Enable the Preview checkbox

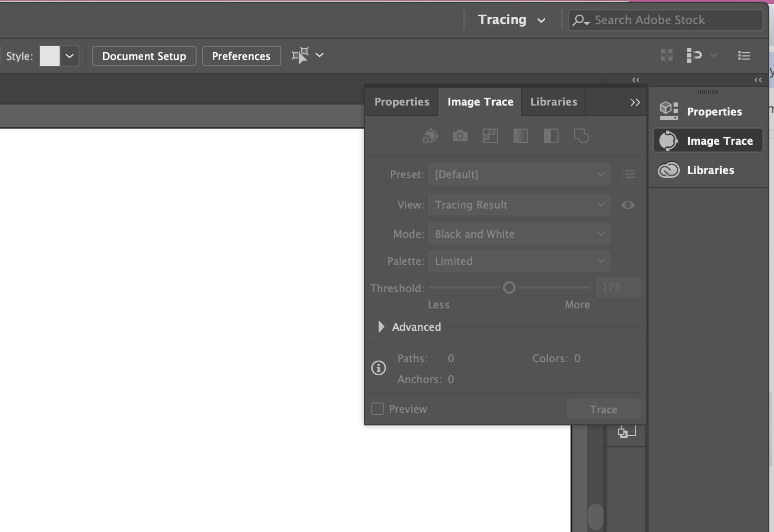378,409
